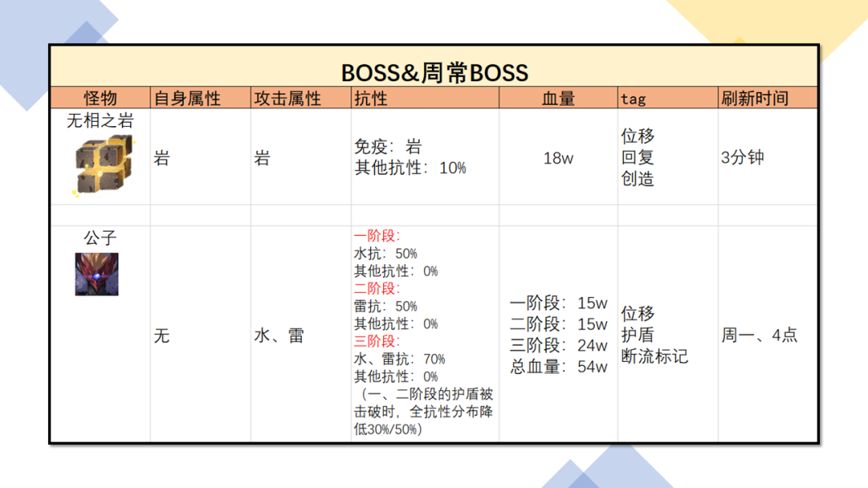
Task: Click the 公子 boss portrait image
Action: click(x=97, y=274)
